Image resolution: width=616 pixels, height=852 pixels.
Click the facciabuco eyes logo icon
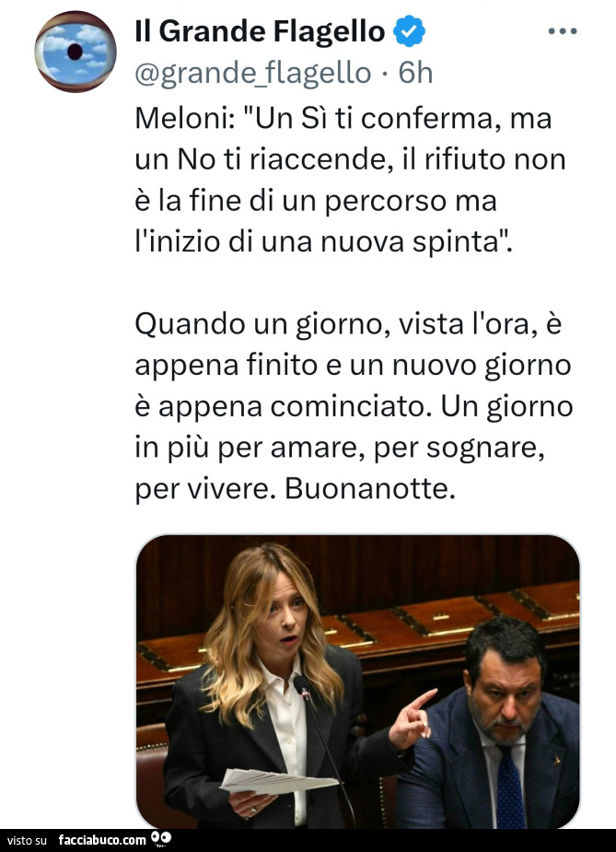pos(161,839)
